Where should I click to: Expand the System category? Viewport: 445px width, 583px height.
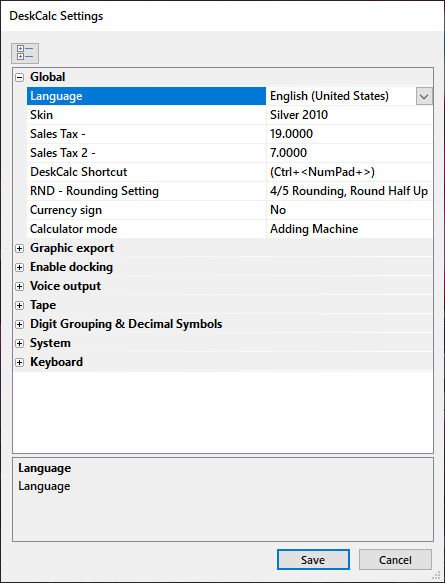[x=19, y=343]
